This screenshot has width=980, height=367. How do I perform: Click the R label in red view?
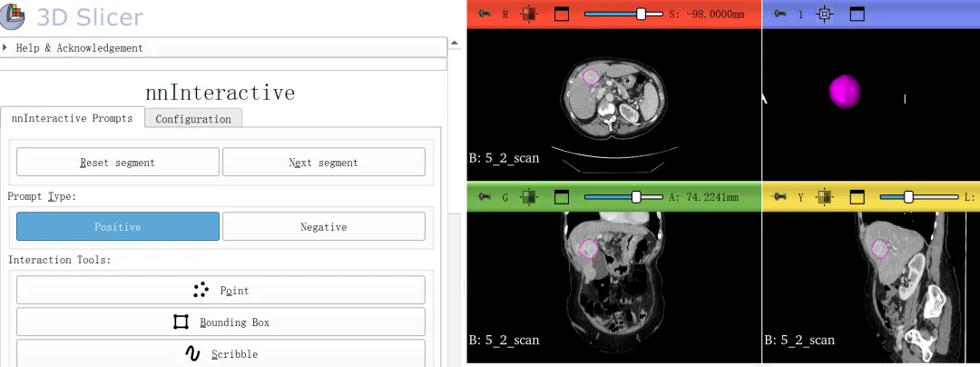505,14
